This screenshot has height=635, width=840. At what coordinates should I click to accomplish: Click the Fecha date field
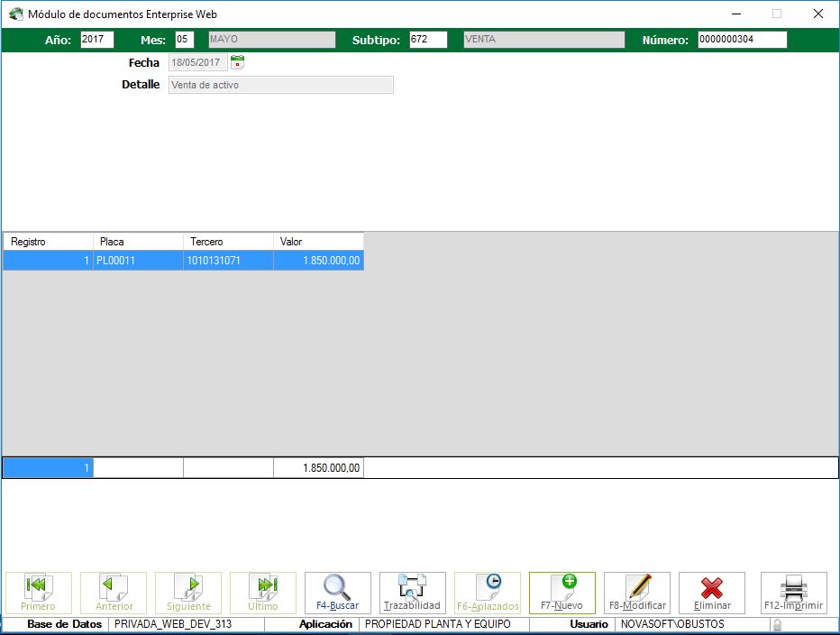click(197, 62)
